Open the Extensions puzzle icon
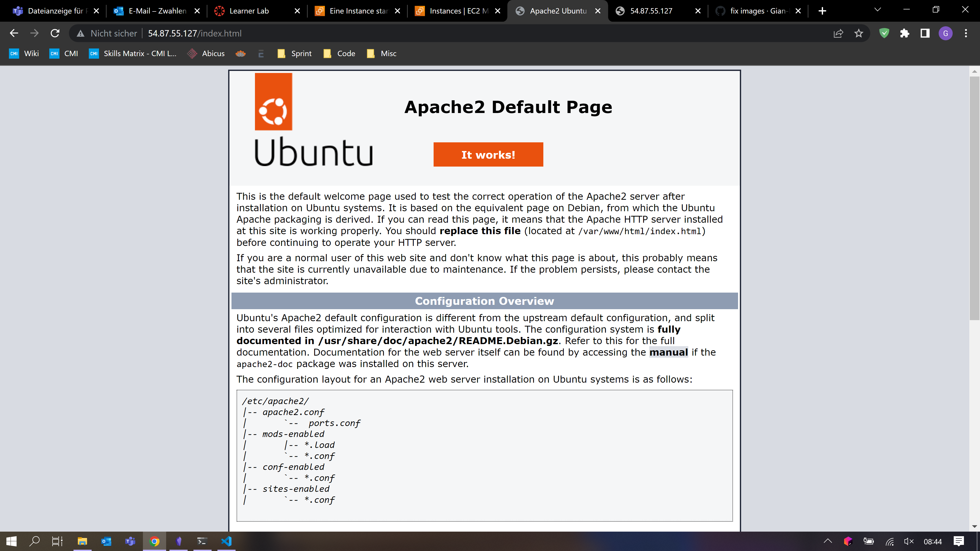This screenshot has width=980, height=551. pos(904,33)
